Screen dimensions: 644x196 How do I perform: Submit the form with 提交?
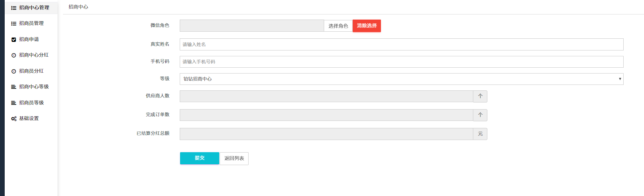click(x=199, y=158)
